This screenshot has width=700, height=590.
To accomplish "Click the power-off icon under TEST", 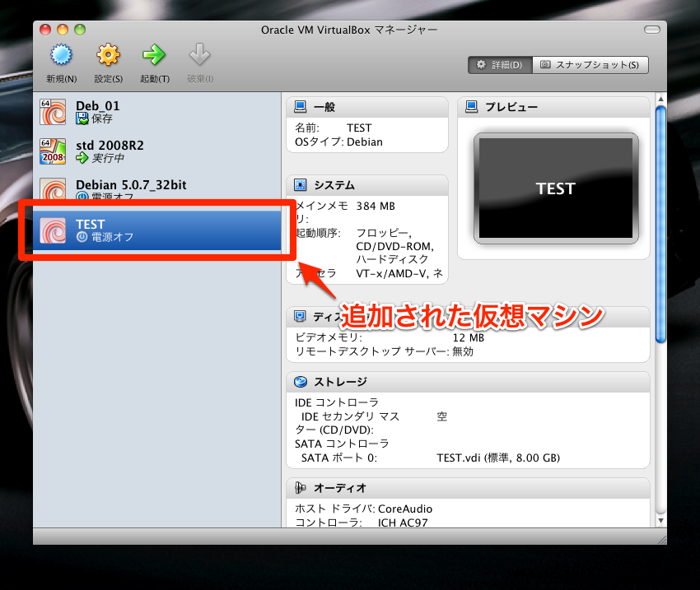I will point(82,237).
